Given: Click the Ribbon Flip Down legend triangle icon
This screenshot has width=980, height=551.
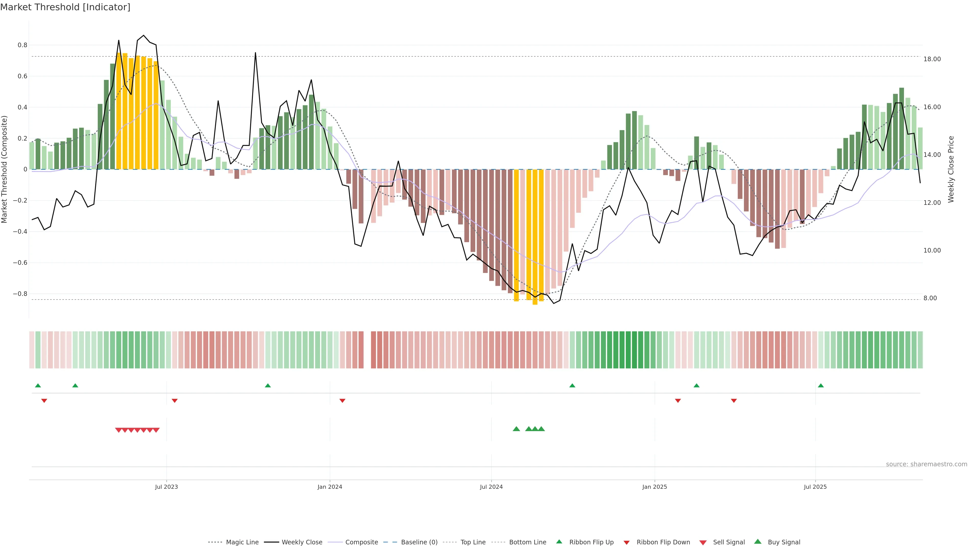Looking at the screenshot, I should pyautogui.click(x=627, y=543).
